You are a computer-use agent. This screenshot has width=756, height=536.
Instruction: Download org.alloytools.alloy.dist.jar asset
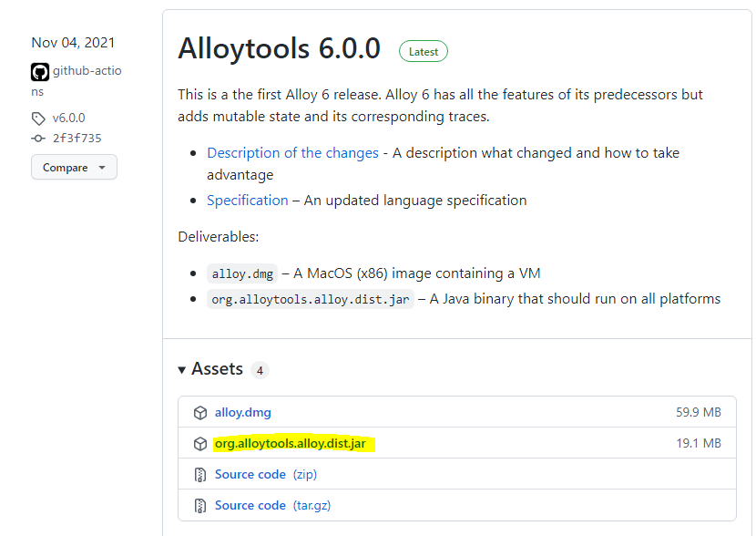point(291,443)
